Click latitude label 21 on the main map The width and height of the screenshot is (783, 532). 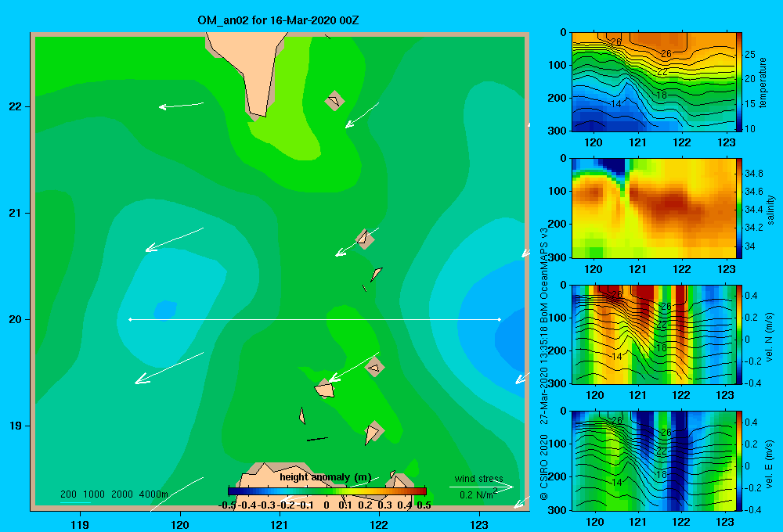point(16,213)
